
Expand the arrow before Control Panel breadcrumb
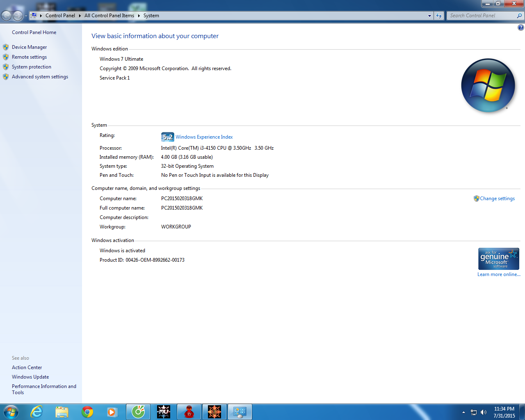[41, 16]
